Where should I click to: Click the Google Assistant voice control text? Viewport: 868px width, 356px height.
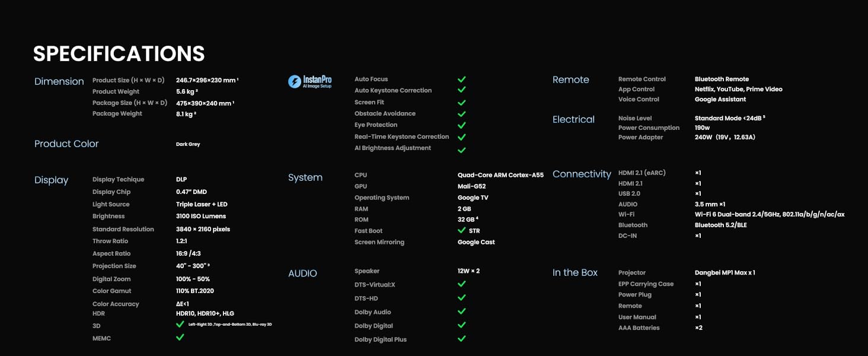click(x=720, y=99)
